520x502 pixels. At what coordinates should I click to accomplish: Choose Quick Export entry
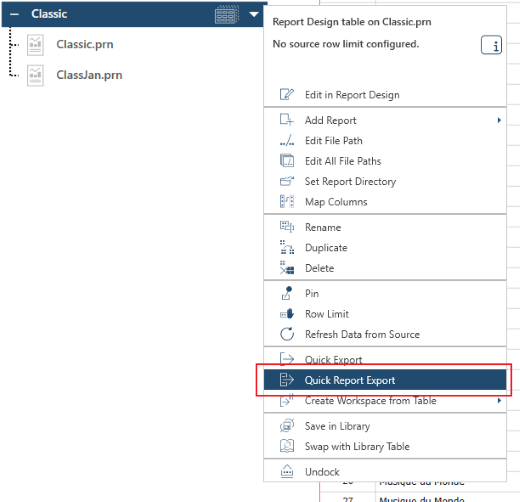pos(385,359)
